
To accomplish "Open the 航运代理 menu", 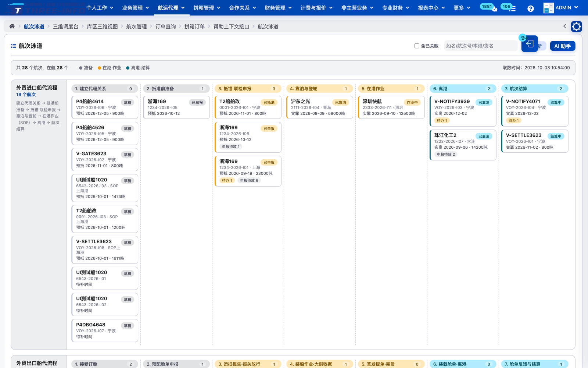I will 171,8.
